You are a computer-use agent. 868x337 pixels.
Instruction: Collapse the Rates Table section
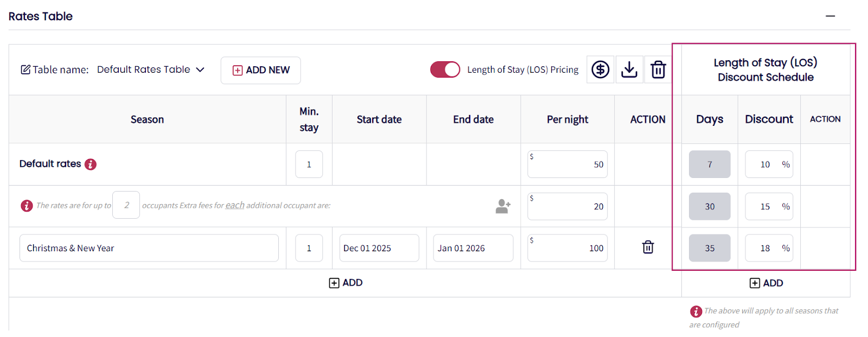pyautogui.click(x=830, y=16)
